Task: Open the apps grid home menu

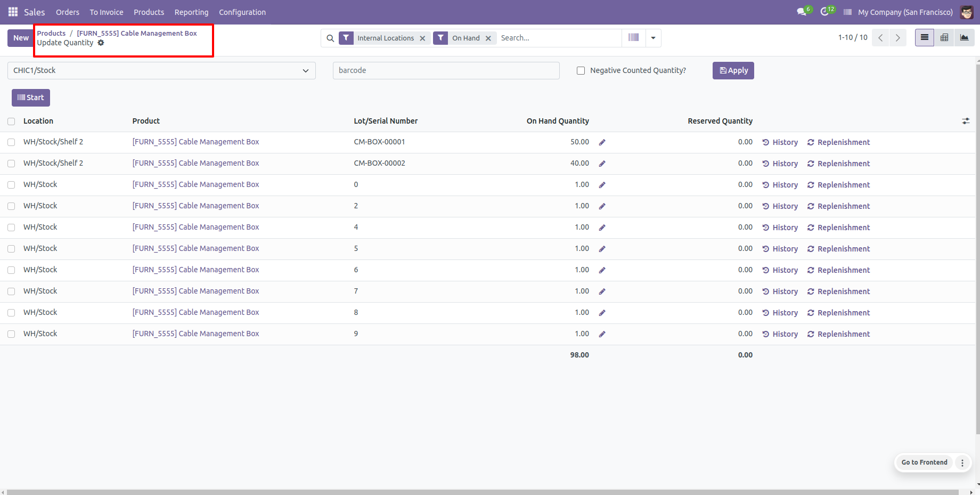Action: [x=13, y=12]
